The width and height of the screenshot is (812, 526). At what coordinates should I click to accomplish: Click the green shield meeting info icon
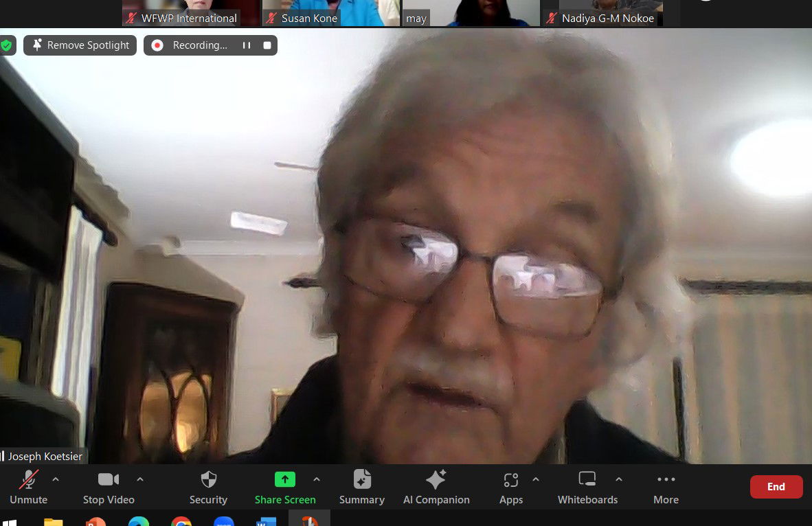tap(6, 45)
